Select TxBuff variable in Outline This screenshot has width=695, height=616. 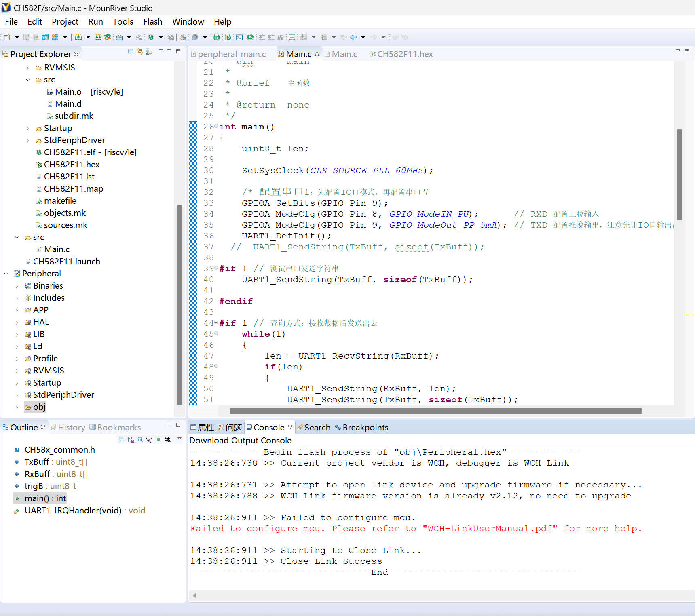point(51,462)
